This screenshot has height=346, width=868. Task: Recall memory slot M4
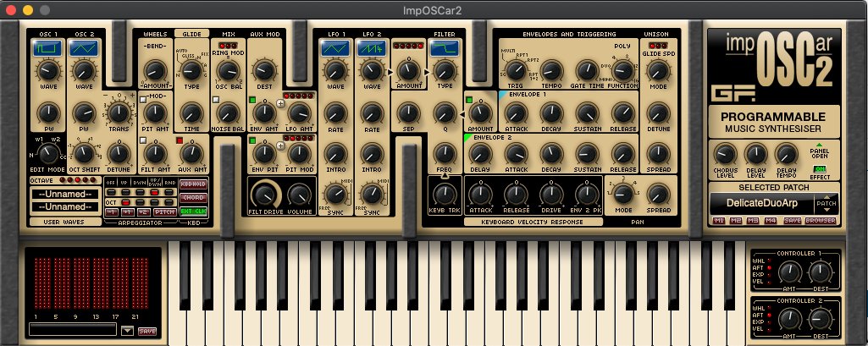pyautogui.click(x=771, y=221)
